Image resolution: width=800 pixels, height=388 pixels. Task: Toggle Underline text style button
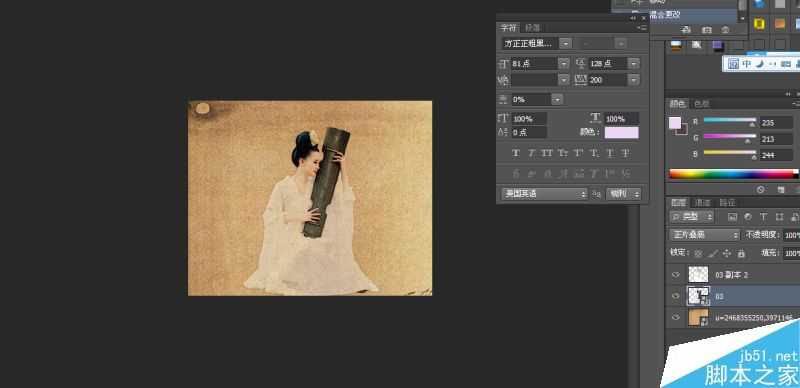(x=610, y=153)
